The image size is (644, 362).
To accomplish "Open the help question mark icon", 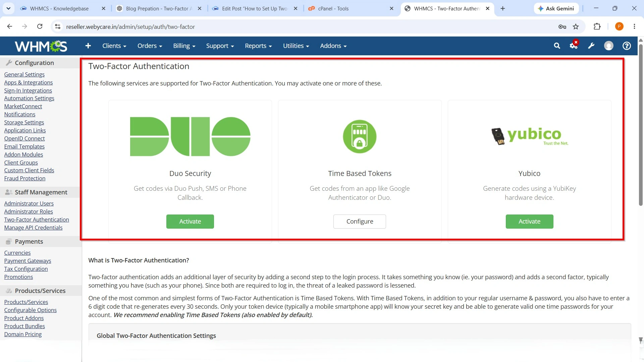I will 627,46.
